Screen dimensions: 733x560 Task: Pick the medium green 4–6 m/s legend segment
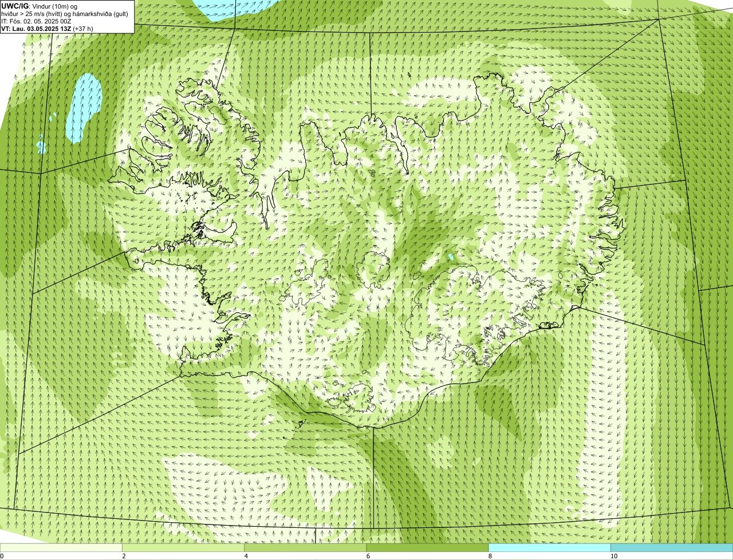point(305,547)
